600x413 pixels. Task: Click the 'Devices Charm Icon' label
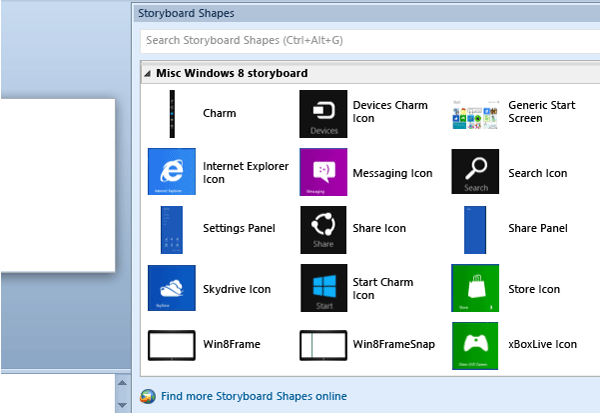pos(390,112)
